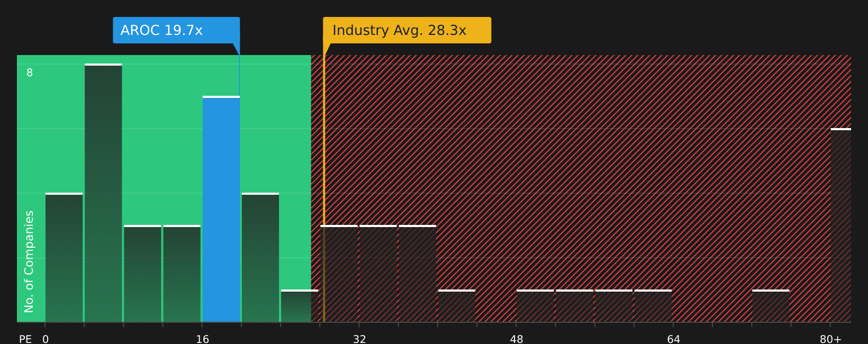Select the short bar for PE 52-56

(x=574, y=306)
